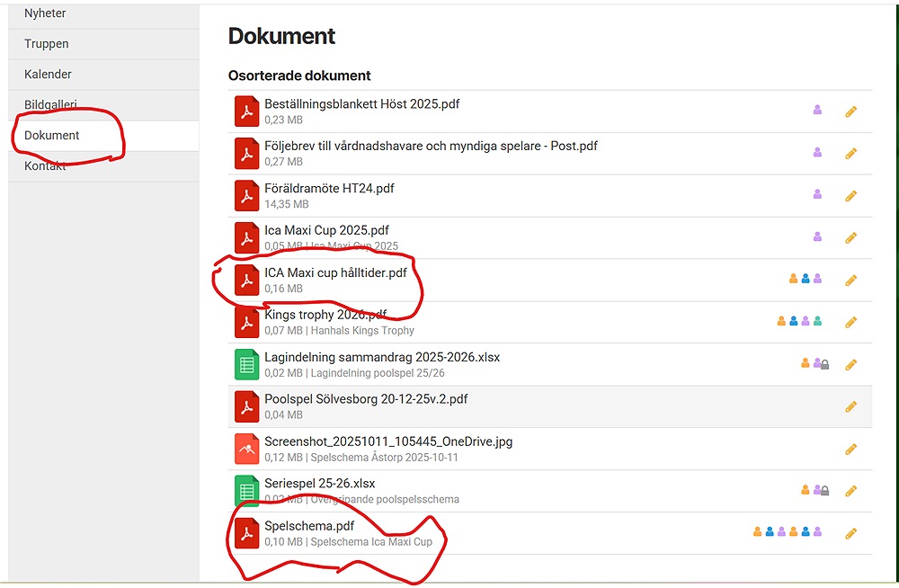Click the padlock icon on Lagindelning sammandrag row

coord(824,364)
